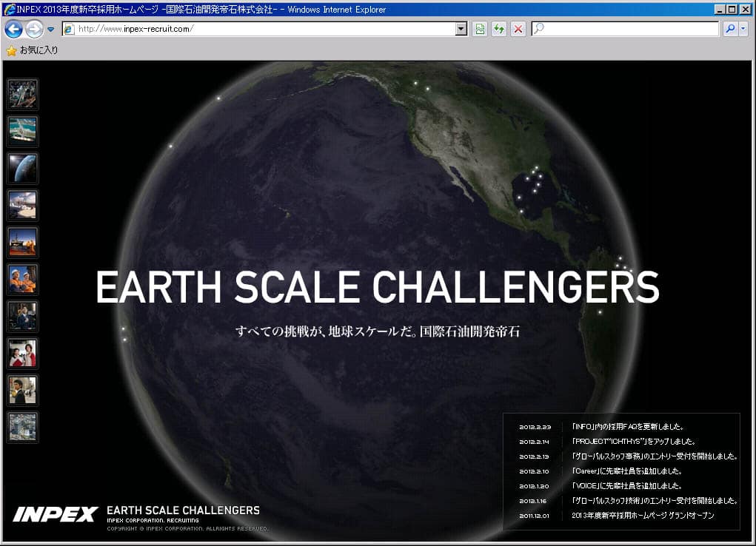Open the offshore oil rig sunset thumbnail

tap(22, 243)
